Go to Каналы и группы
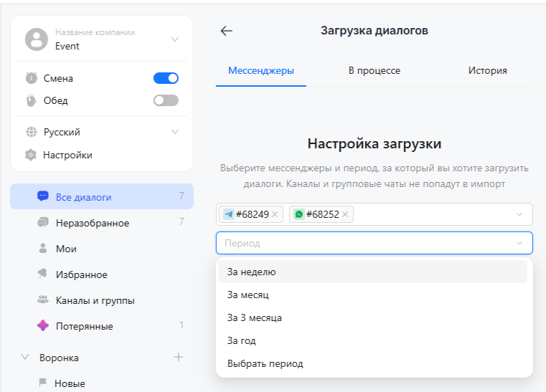546x392 pixels. [95, 300]
